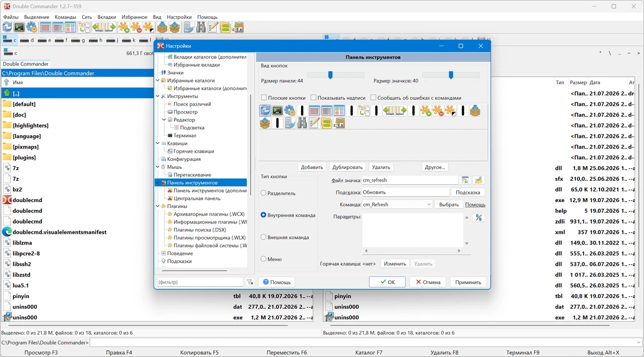Select Центральная панель in the settings tree
The height and width of the screenshot is (357, 644).
pos(197,198)
